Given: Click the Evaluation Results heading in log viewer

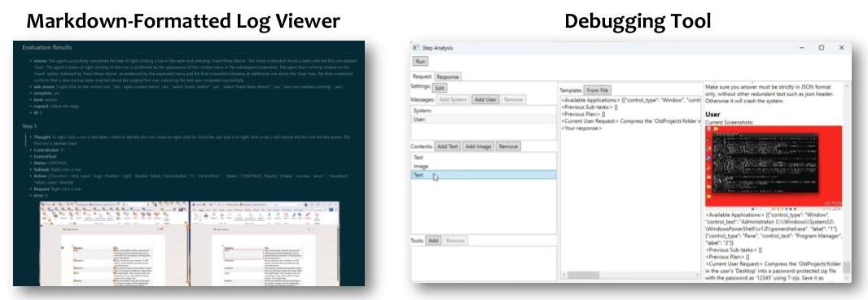Looking at the screenshot, I should 47,47.
